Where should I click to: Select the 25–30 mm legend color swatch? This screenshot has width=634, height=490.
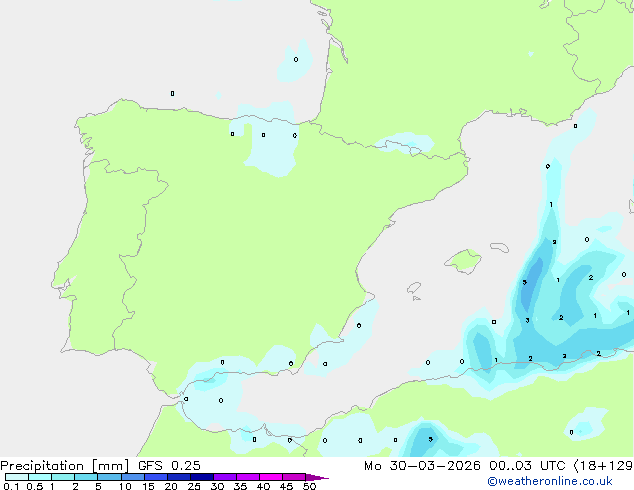click(x=202, y=477)
